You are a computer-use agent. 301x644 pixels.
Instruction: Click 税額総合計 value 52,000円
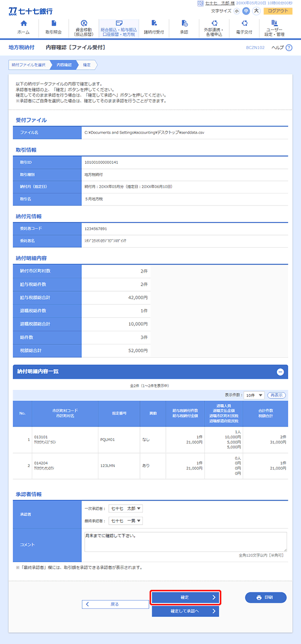pos(138,350)
